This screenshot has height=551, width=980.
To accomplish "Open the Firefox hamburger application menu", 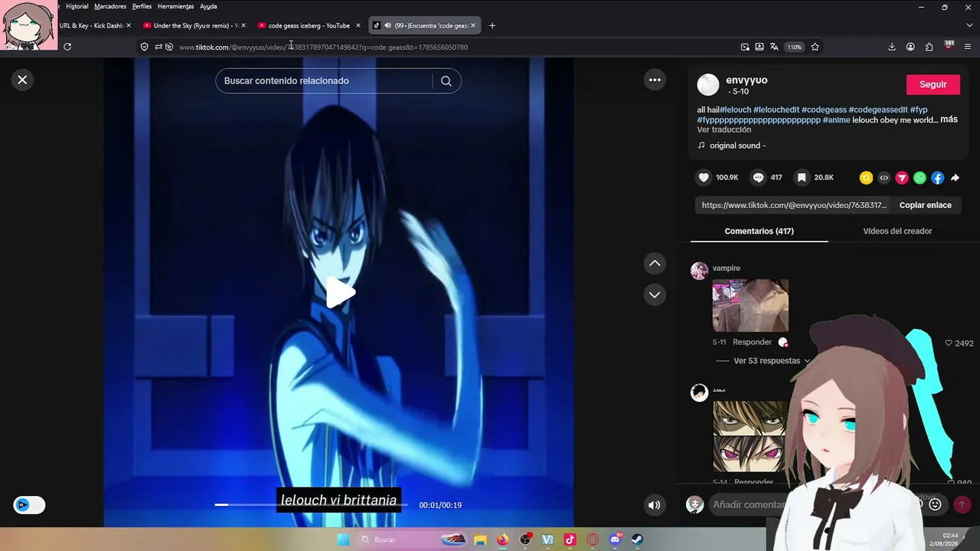I will (967, 47).
